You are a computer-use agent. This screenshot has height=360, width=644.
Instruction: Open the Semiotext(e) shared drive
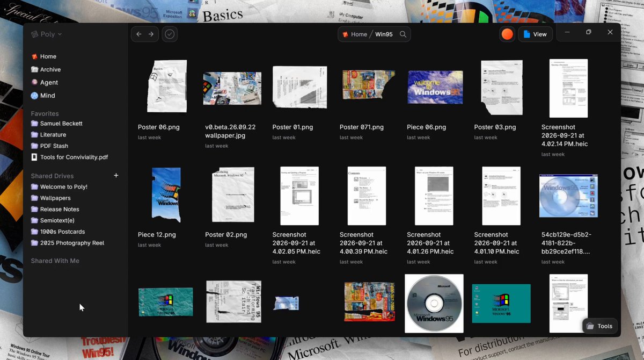[x=53, y=221]
